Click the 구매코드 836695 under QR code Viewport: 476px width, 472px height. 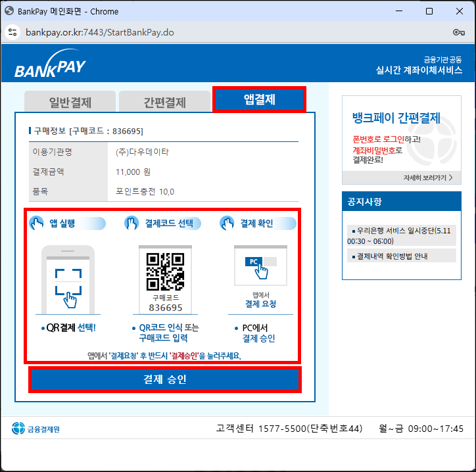pos(166,303)
